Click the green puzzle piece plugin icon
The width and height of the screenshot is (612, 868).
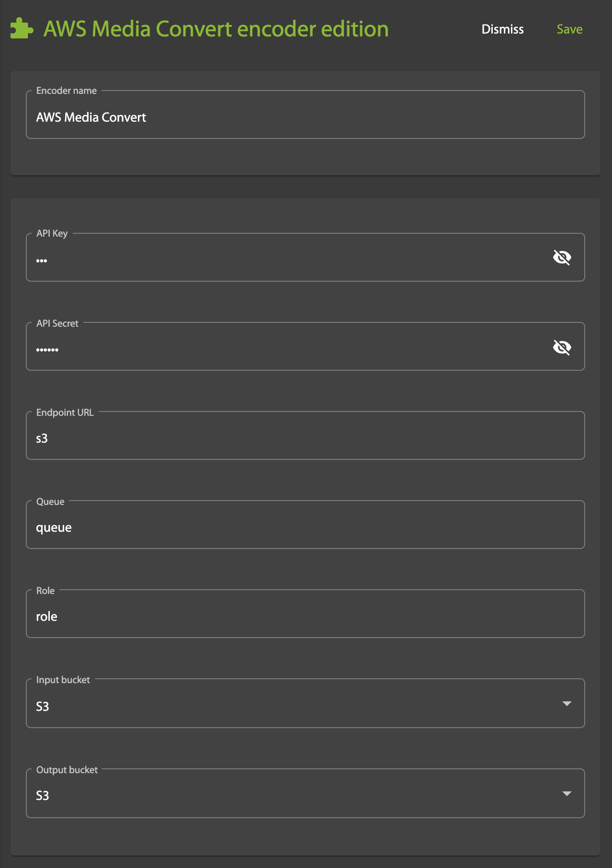click(22, 29)
